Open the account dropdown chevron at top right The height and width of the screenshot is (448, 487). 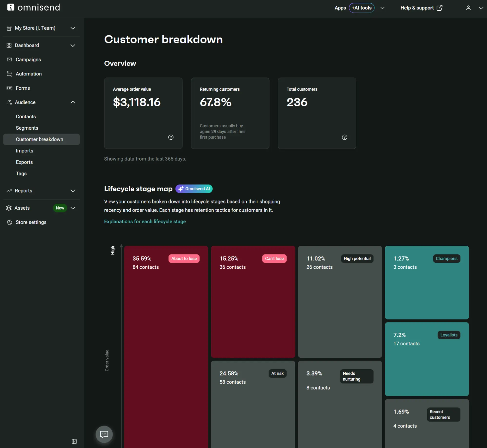click(x=481, y=8)
